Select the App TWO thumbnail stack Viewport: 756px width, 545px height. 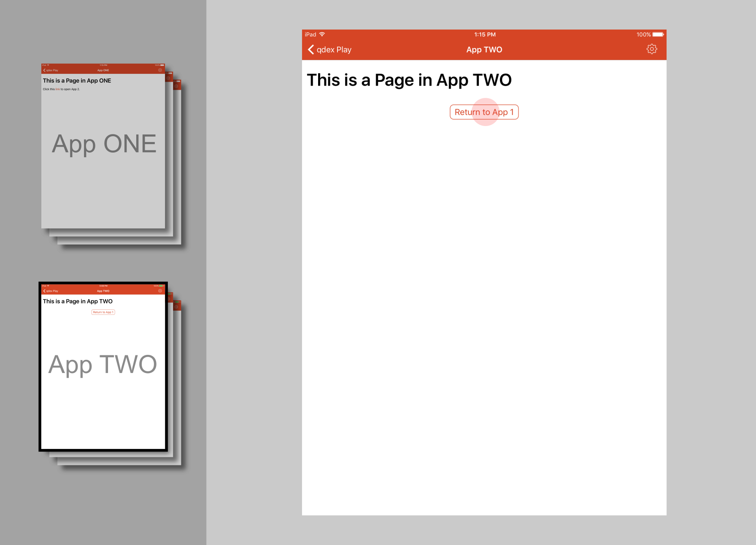[x=103, y=366]
